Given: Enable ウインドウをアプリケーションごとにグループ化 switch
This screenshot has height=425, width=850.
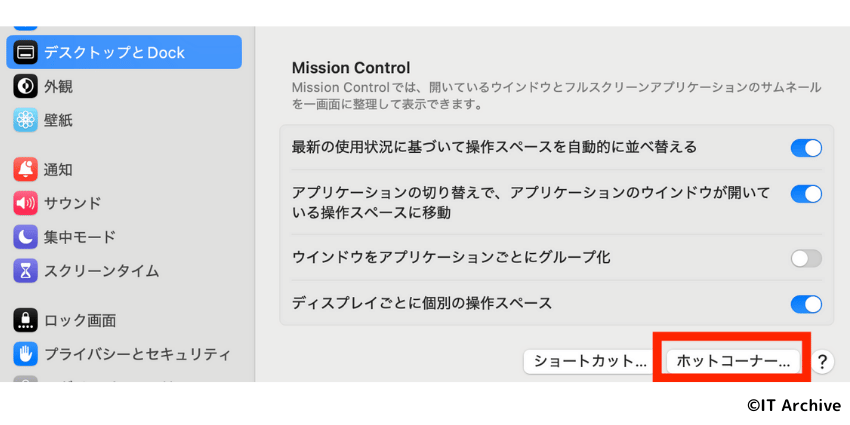Looking at the screenshot, I should tap(806, 259).
